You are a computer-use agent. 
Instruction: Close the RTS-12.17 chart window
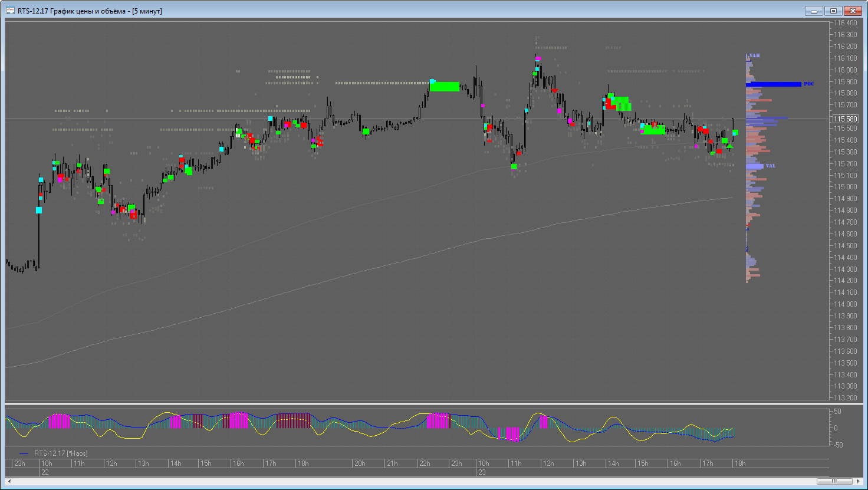853,11
